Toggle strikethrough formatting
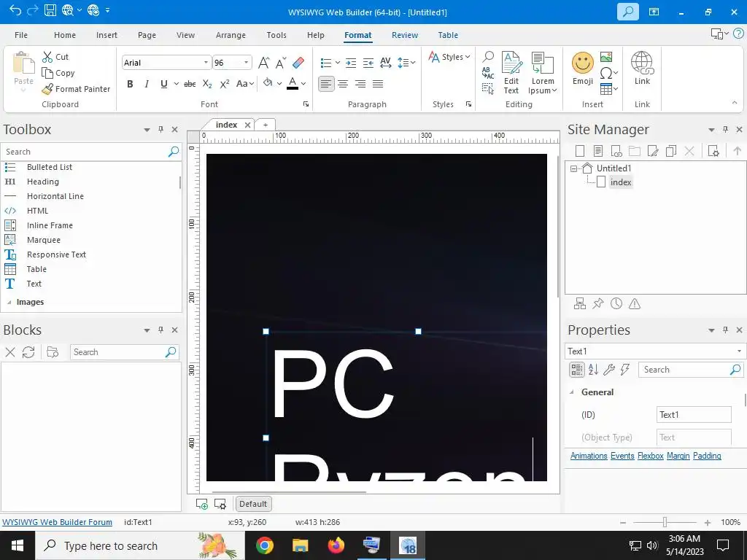Screen dimensions: 747x560 tap(190, 84)
